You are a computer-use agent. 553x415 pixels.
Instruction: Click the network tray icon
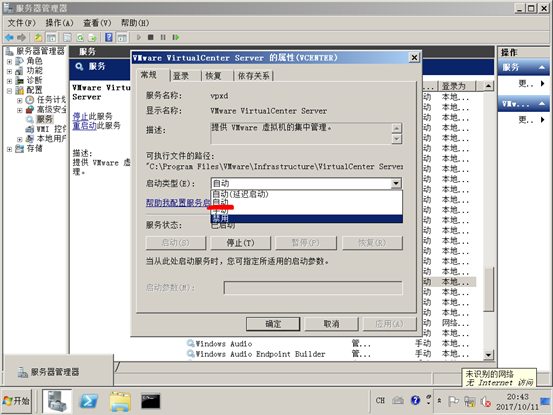(x=470, y=401)
